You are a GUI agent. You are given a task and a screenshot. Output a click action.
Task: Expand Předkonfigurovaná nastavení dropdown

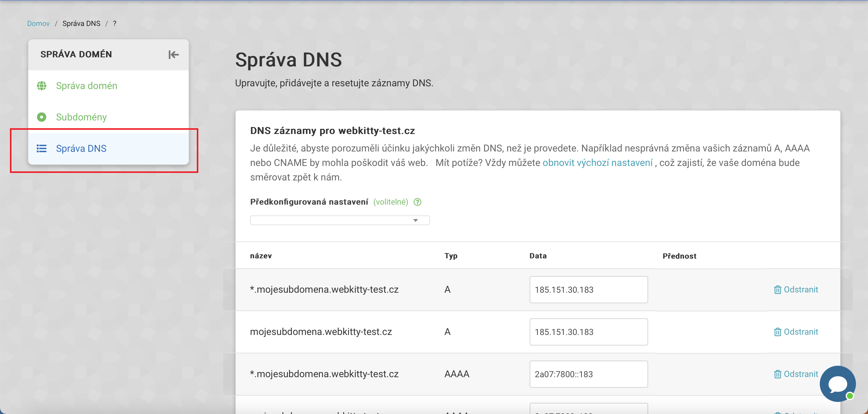[x=340, y=220]
